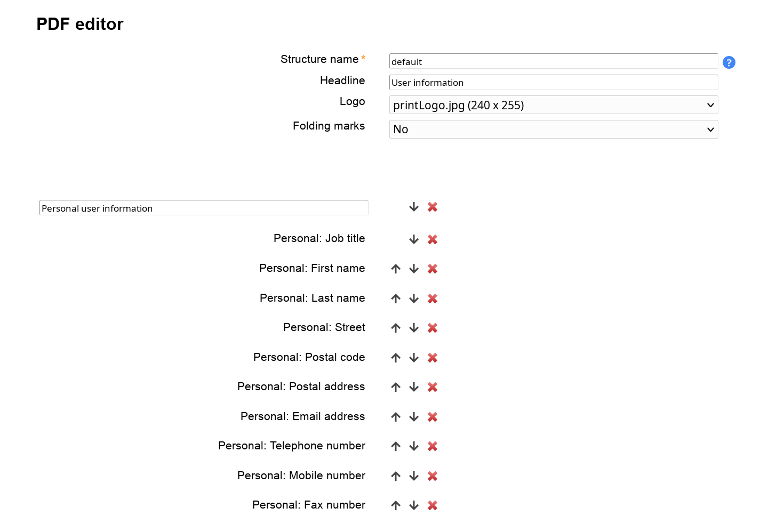Click the Structure name input field
The height and width of the screenshot is (532, 760).
(x=553, y=61)
